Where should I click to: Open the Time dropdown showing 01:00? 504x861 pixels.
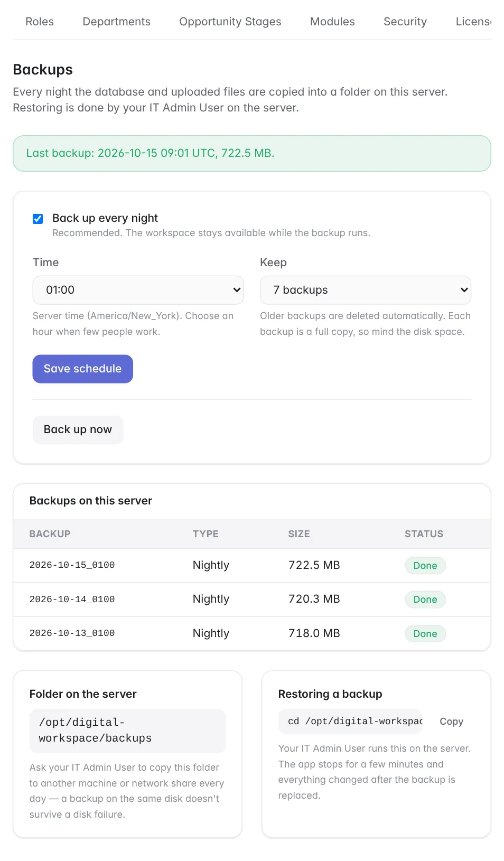click(x=138, y=290)
